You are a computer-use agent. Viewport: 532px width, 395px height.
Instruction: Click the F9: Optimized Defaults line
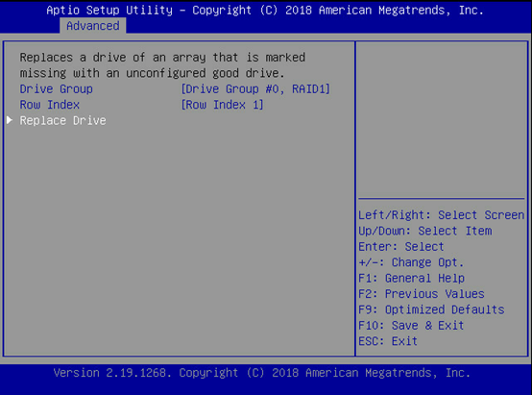(x=431, y=309)
